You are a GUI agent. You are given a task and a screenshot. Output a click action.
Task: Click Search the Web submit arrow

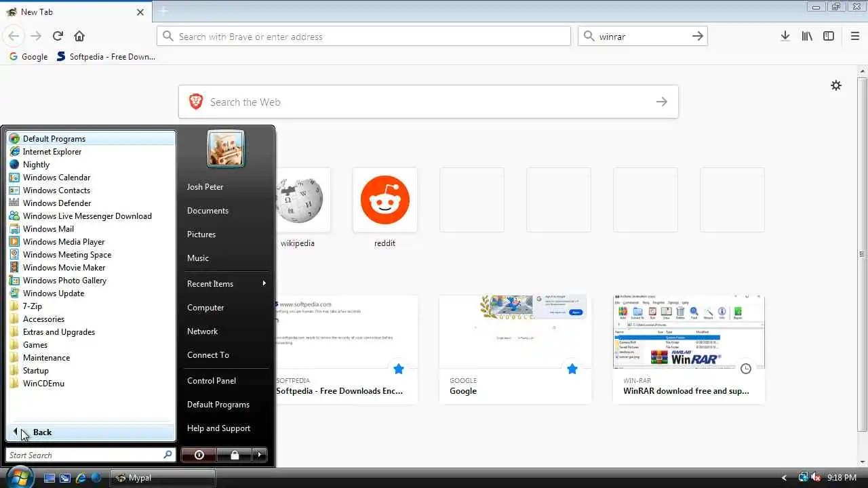pos(662,102)
